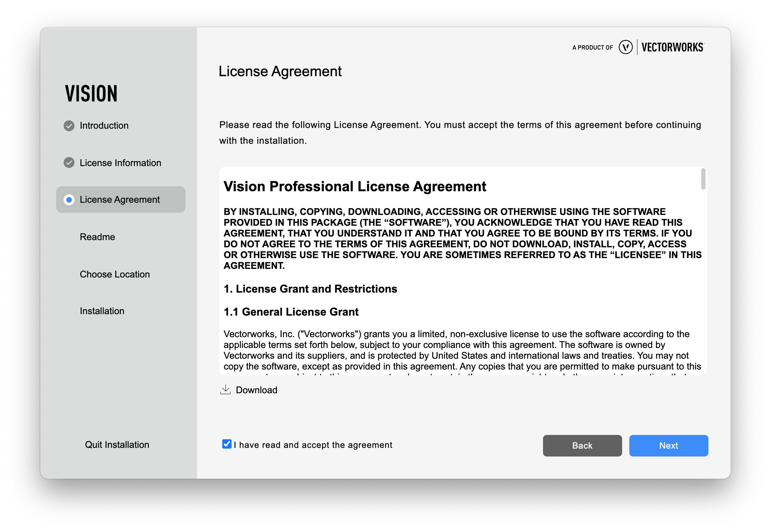This screenshot has height=532, width=771.
Task: Click the Introduction step checkmark icon
Action: point(69,126)
